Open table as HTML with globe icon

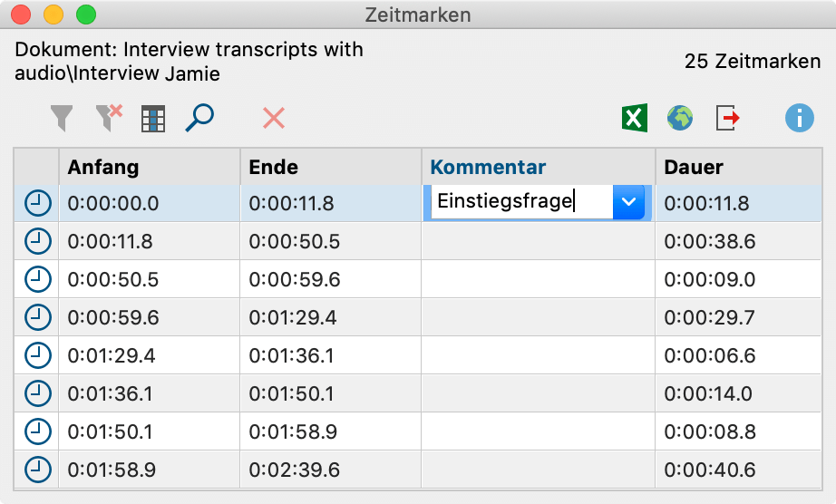[680, 118]
